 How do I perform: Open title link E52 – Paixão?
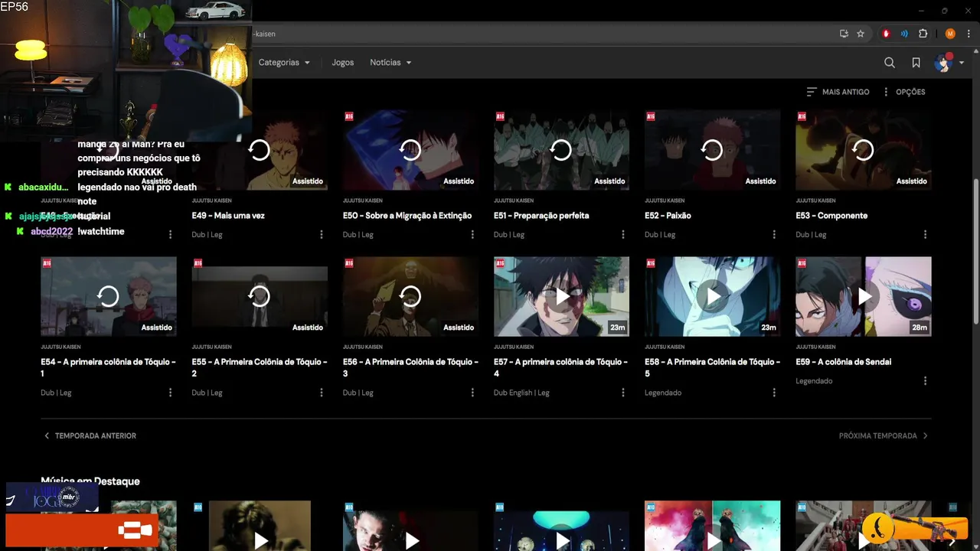(668, 216)
